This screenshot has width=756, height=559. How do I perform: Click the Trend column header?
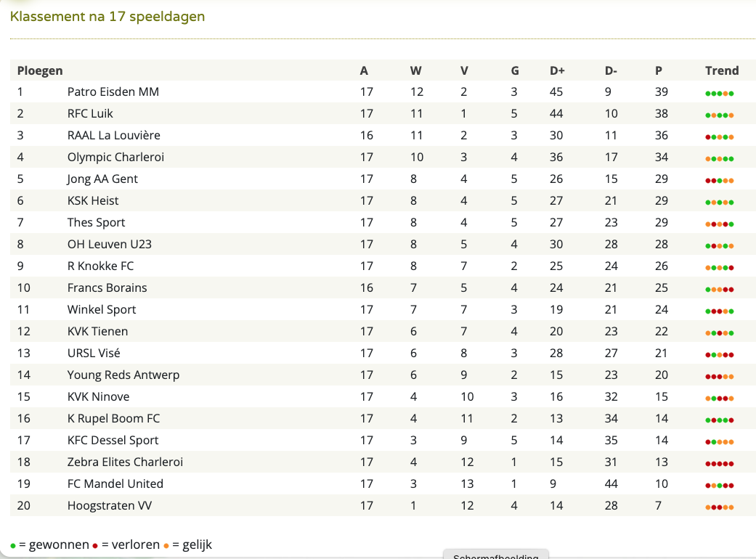point(722,70)
